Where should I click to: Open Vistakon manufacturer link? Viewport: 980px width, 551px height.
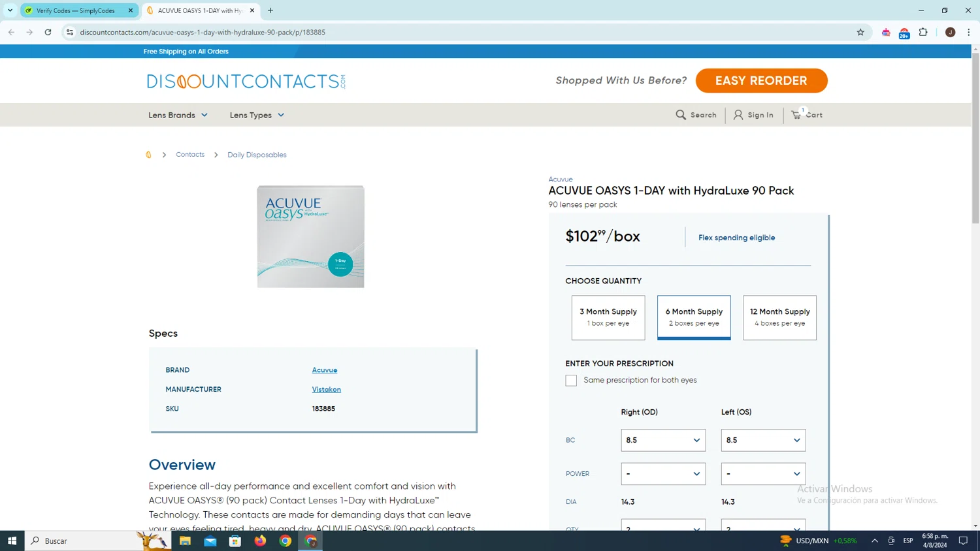pos(326,390)
